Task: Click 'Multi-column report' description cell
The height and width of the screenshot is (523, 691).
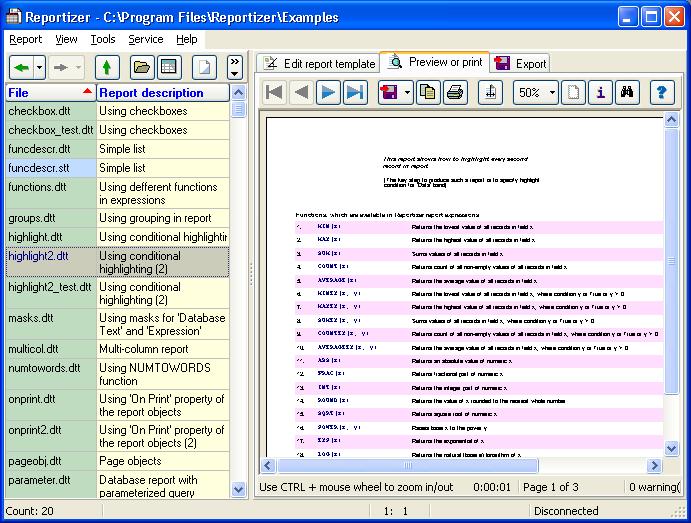Action: [x=163, y=349]
